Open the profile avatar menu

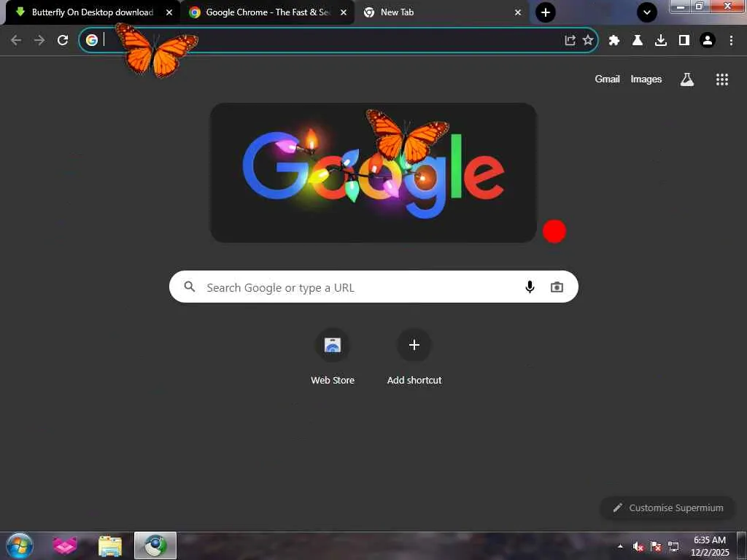(x=708, y=41)
